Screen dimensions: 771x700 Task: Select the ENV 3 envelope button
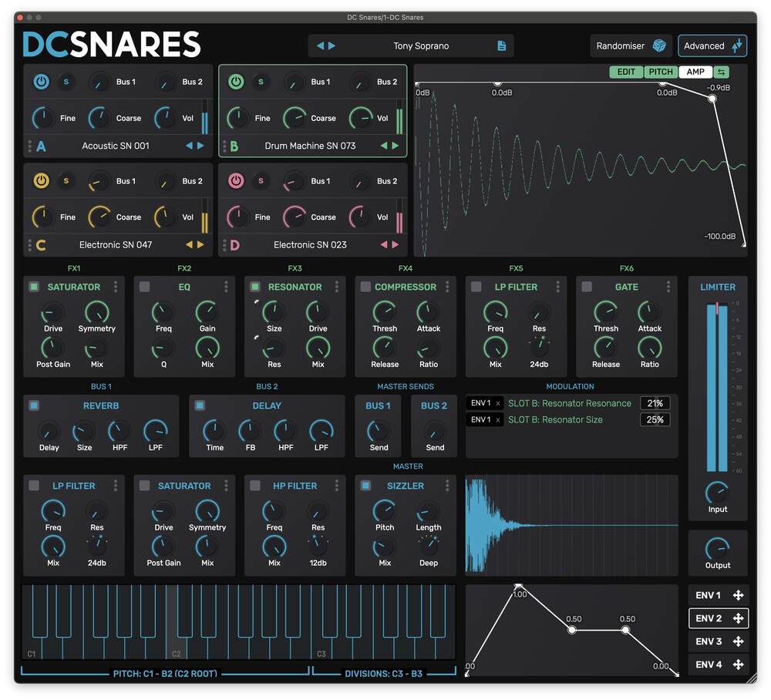pos(709,641)
